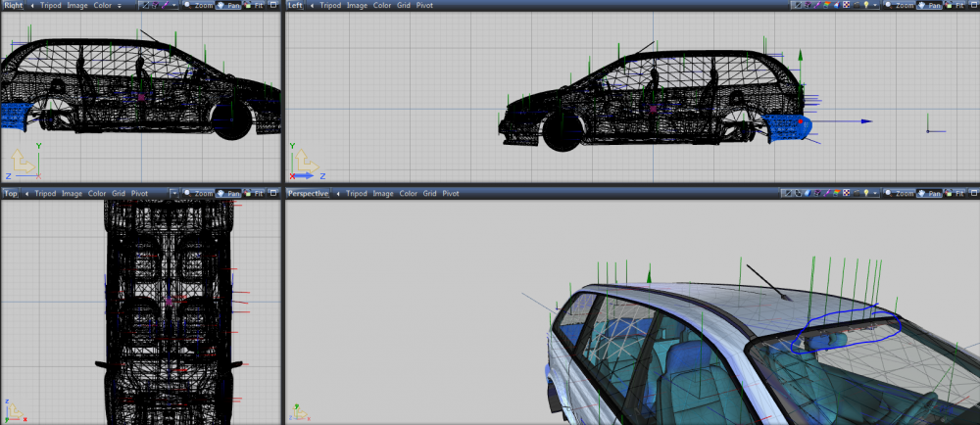Click the purple bones icon in Right viewport
The image size is (980, 425).
pos(165,5)
